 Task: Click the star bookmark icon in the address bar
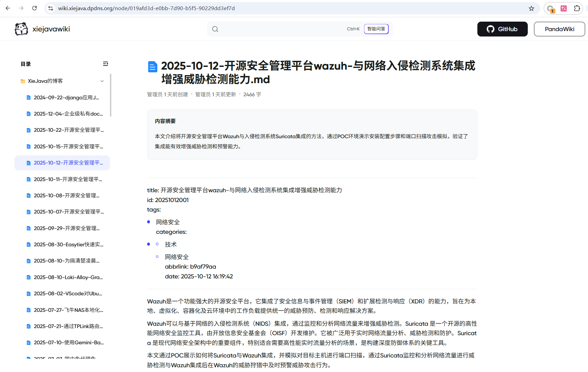[532, 8]
